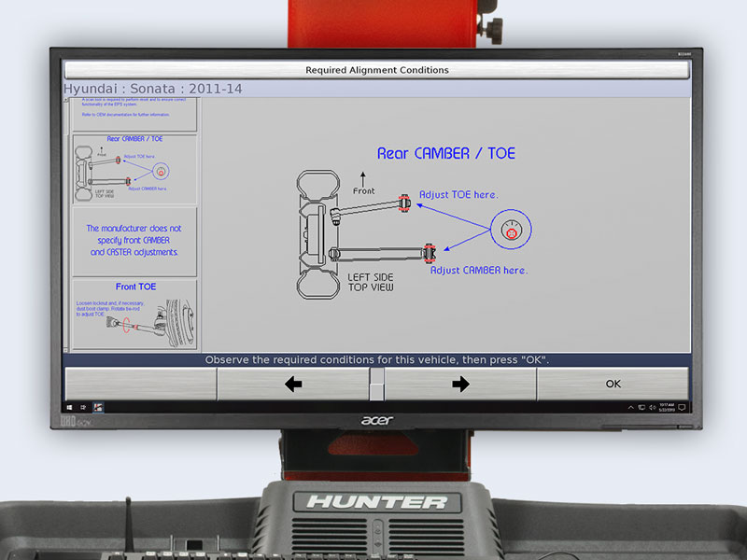Click the red toe adjustment bolt in the diagram
The width and height of the screenshot is (747, 560).
[402, 203]
